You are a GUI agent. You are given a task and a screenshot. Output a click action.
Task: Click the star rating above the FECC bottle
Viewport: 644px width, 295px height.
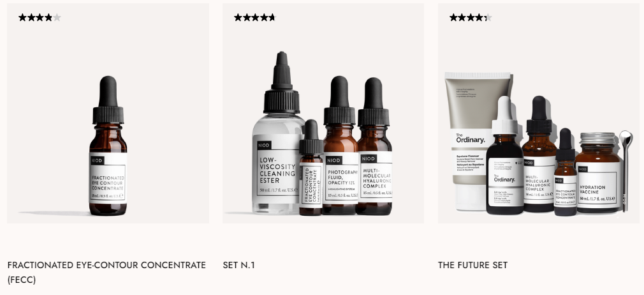coord(40,17)
